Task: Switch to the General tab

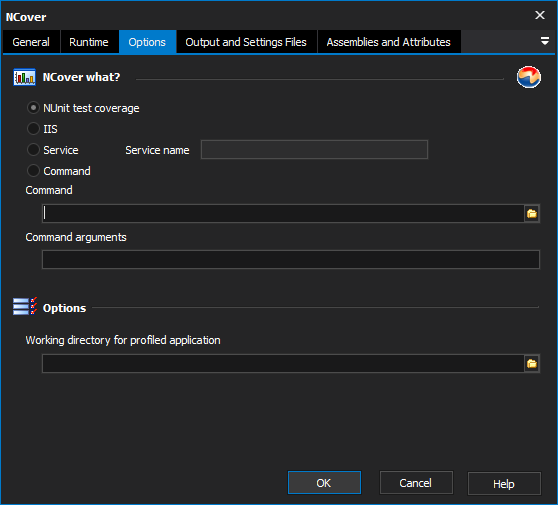Action: click(31, 42)
